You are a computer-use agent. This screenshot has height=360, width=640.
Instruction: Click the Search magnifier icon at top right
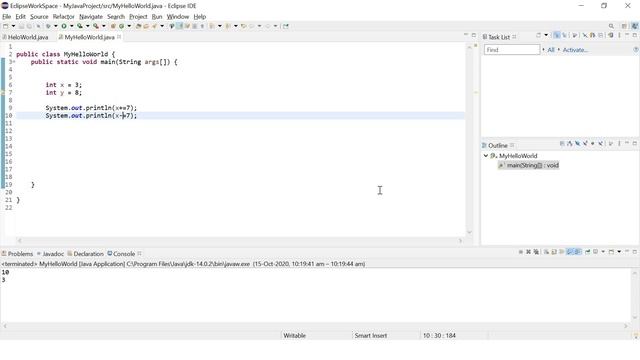point(611,26)
